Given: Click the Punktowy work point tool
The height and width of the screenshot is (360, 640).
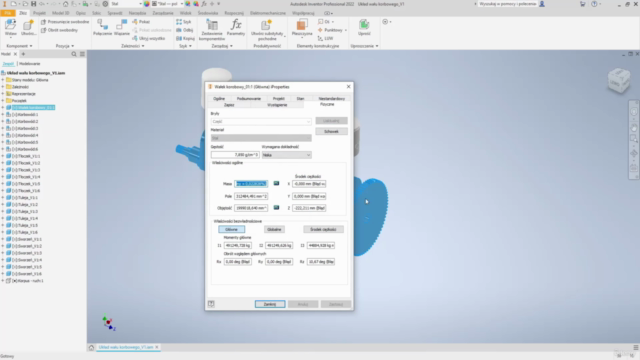Looking at the screenshot, I should tap(332, 30).
